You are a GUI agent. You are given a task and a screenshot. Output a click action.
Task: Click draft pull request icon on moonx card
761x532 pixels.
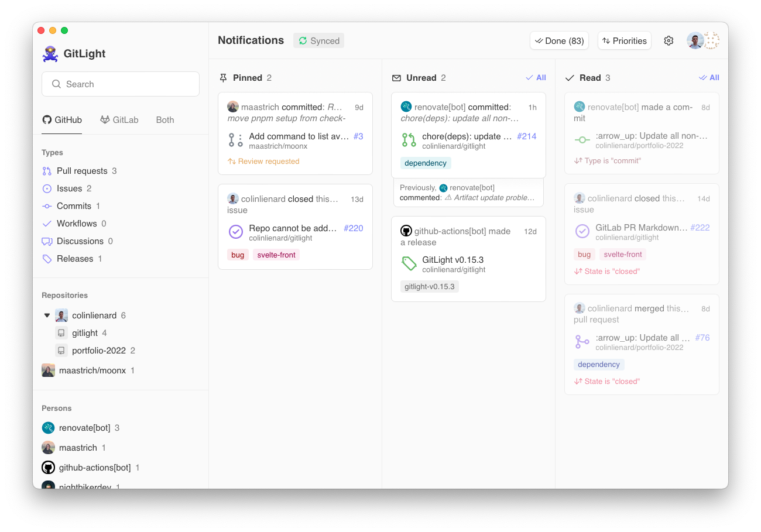(x=235, y=140)
